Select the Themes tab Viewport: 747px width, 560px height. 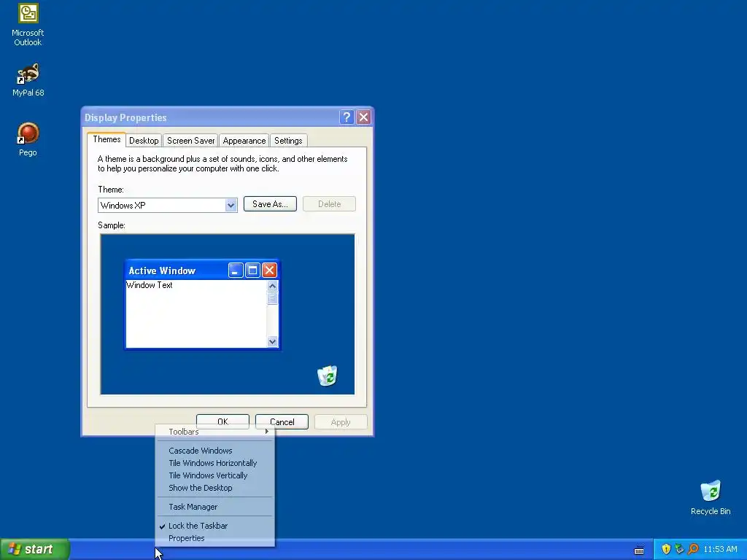click(x=107, y=139)
